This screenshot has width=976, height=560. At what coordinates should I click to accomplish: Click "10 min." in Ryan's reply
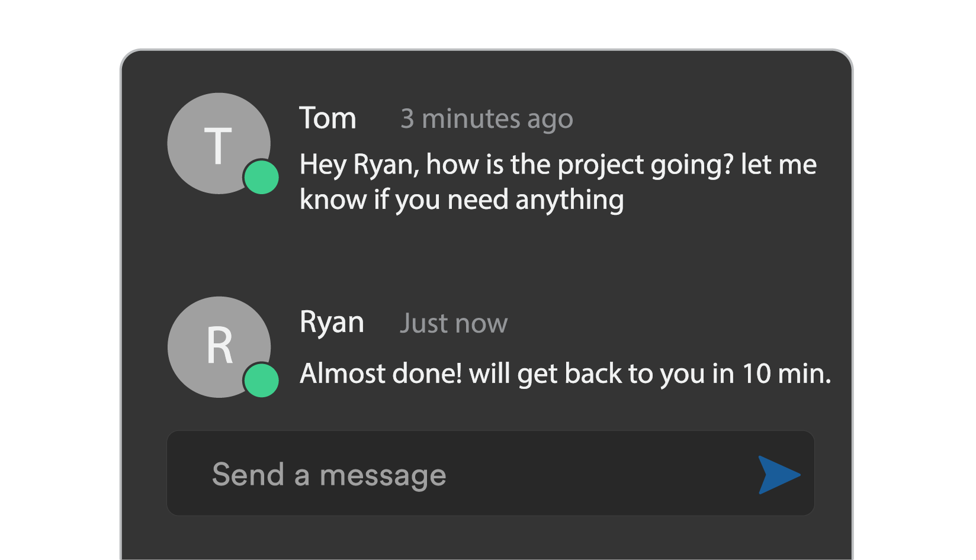click(x=786, y=374)
